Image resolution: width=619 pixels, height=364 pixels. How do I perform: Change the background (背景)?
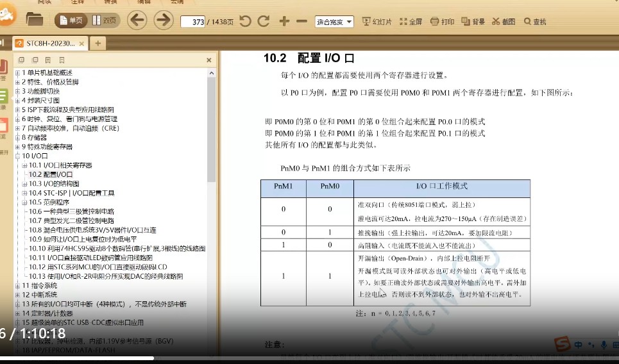[x=473, y=22]
